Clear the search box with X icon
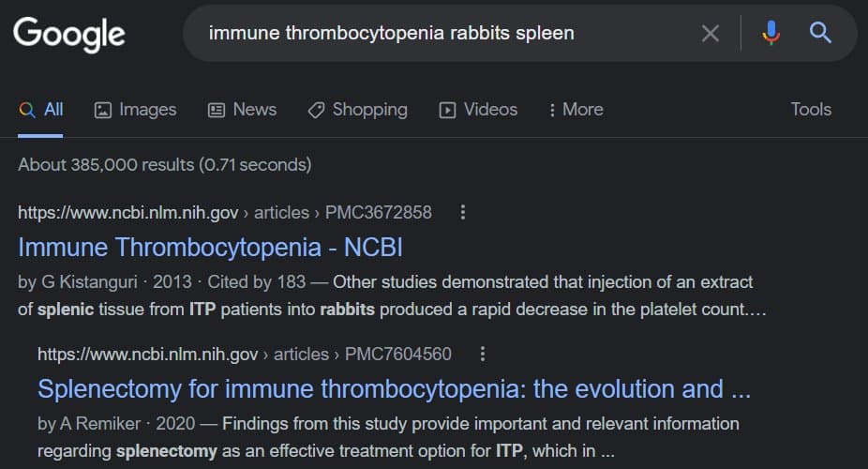The image size is (868, 469). click(x=711, y=34)
